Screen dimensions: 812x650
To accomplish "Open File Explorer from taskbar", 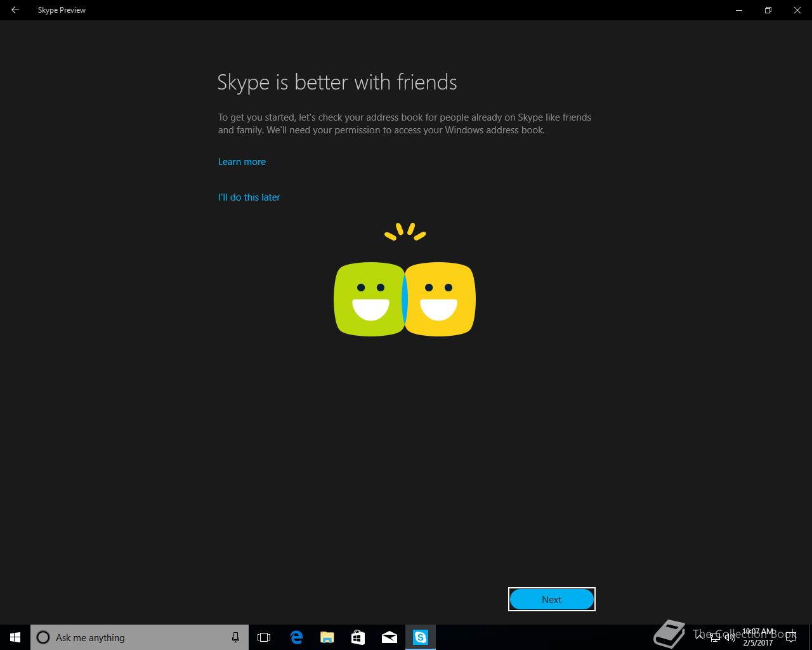I will [x=327, y=637].
